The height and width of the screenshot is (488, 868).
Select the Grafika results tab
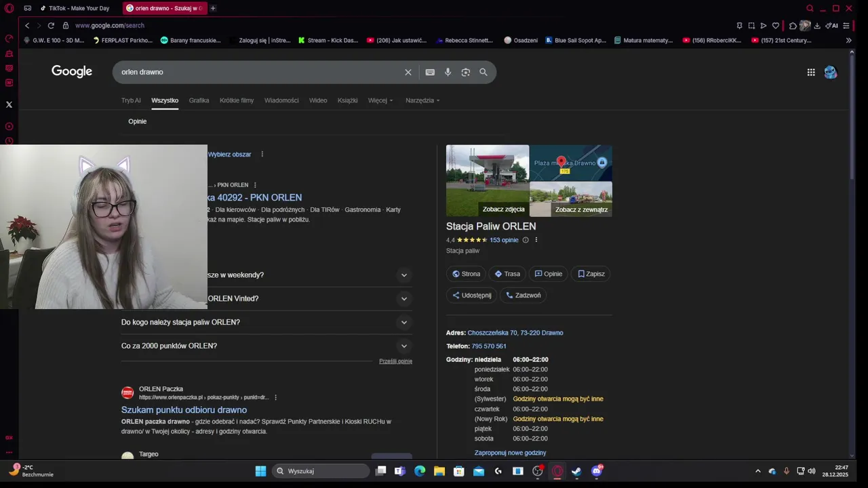[x=199, y=100]
